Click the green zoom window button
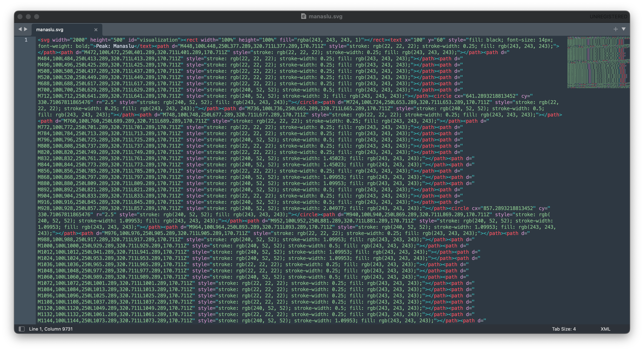 pos(36,16)
